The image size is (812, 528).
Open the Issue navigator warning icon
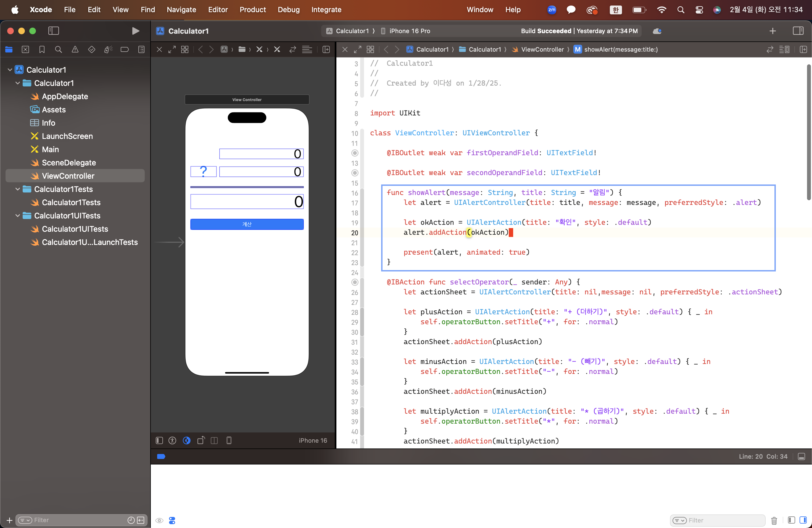pos(75,49)
